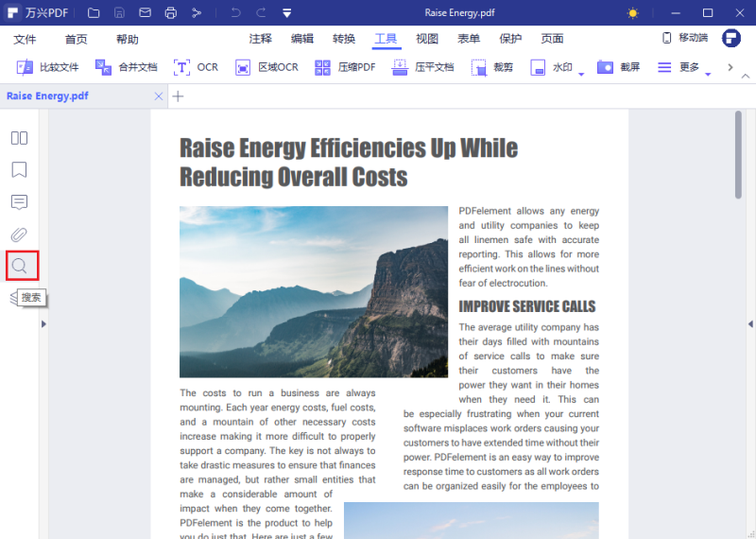The image size is (756, 539).
Task: Click the mountain landscape image in document
Action: point(314,292)
